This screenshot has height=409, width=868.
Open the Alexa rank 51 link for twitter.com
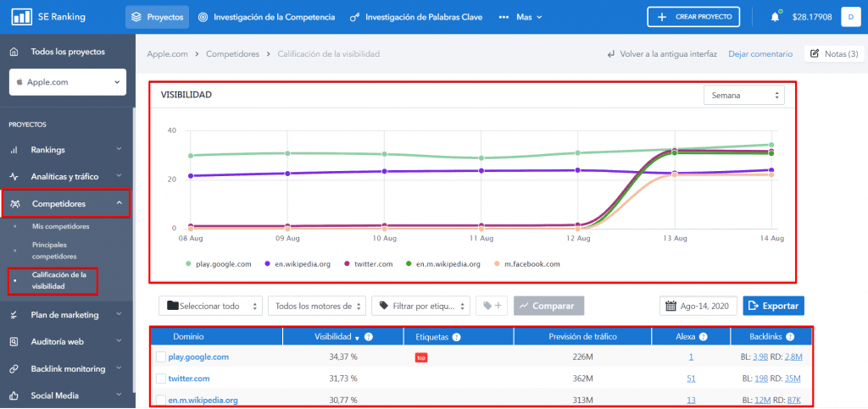(x=691, y=379)
